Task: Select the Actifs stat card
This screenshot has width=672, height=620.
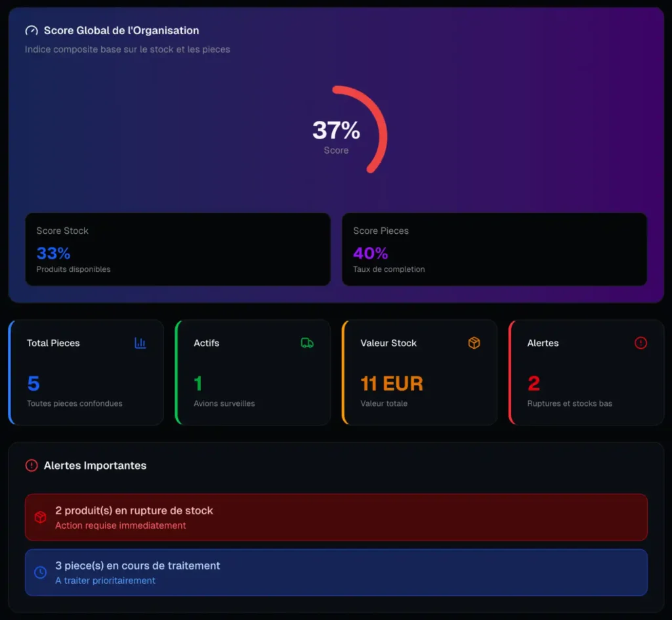Action: click(253, 372)
